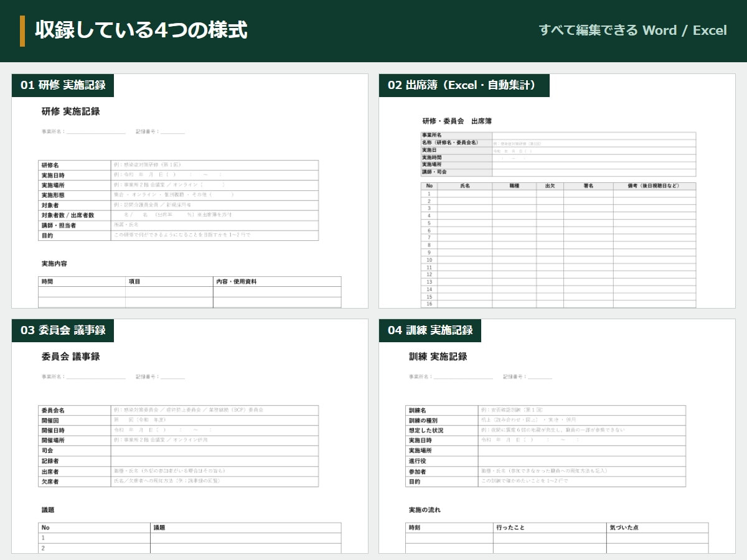Click 実施形態 row label in training record
Image resolution: width=747 pixels, height=560 pixels.
point(54,195)
